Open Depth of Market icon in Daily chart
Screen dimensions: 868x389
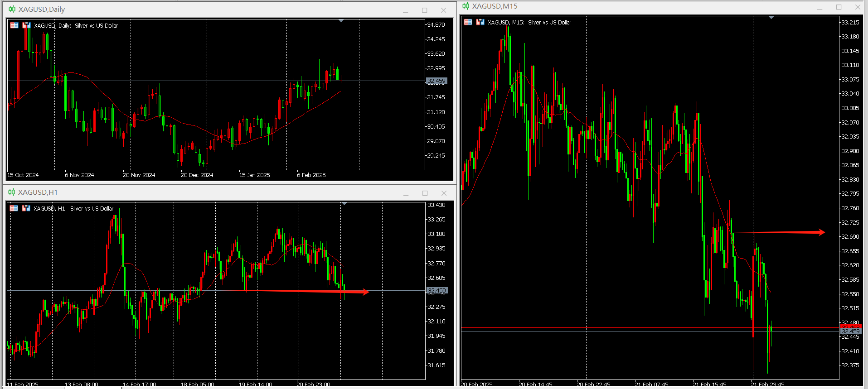(x=14, y=25)
